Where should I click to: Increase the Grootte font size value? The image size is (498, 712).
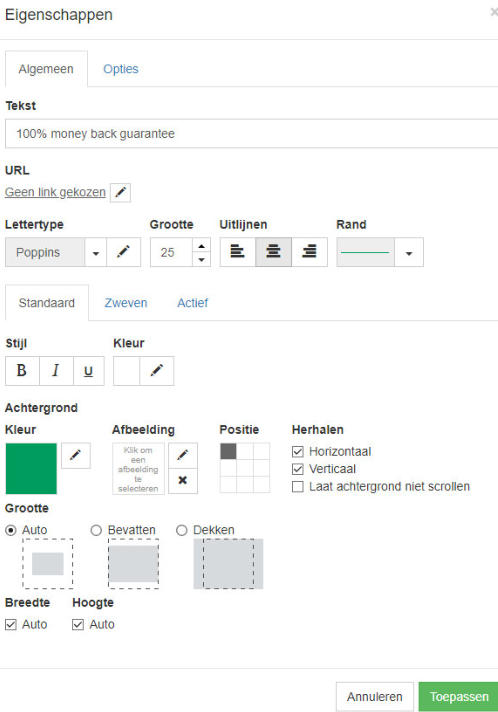(x=202, y=246)
